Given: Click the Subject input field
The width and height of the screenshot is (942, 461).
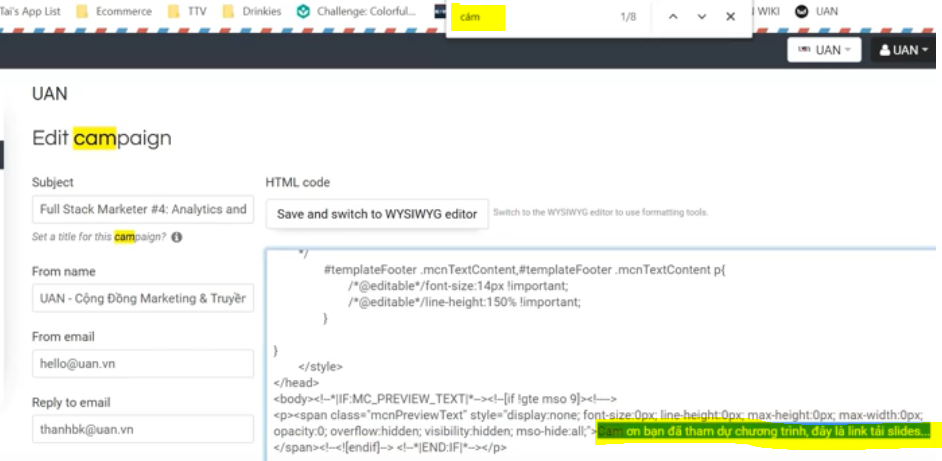Looking at the screenshot, I should point(143,209).
